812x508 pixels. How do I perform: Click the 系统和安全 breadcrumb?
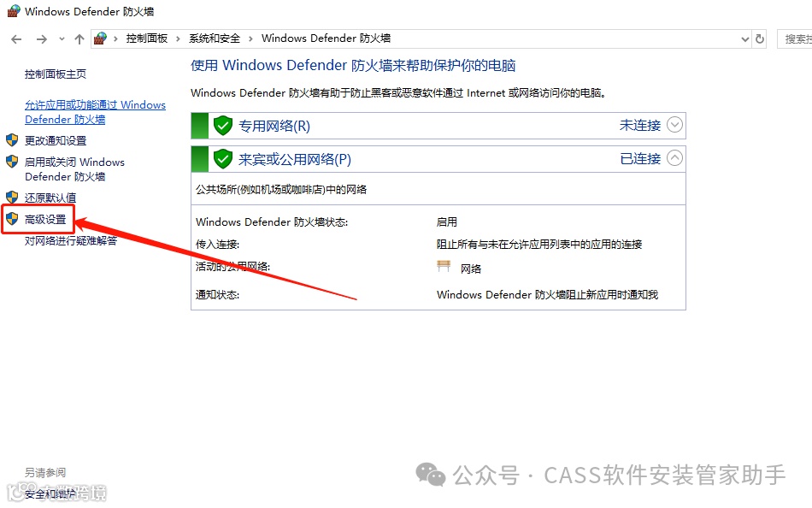click(215, 38)
